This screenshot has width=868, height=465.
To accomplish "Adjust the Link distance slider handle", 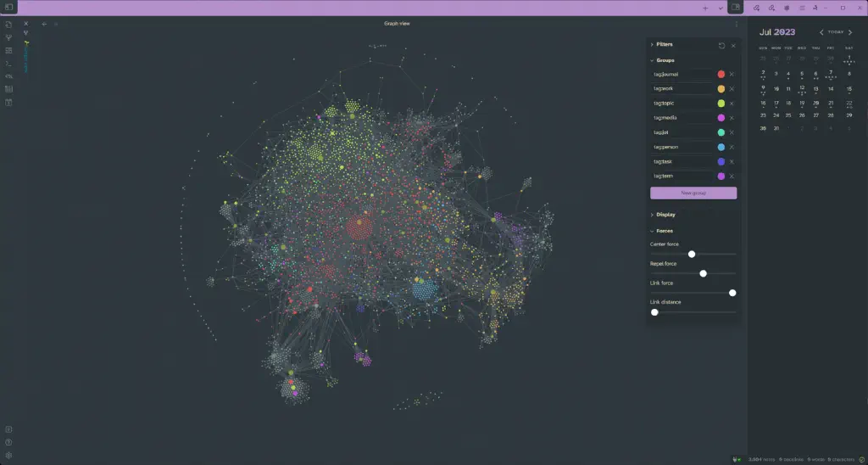I will coord(654,312).
